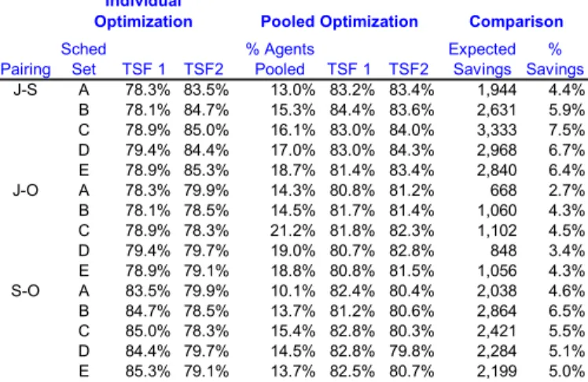Select the expected savings value 2,199
588x382 pixels.
click(497, 372)
